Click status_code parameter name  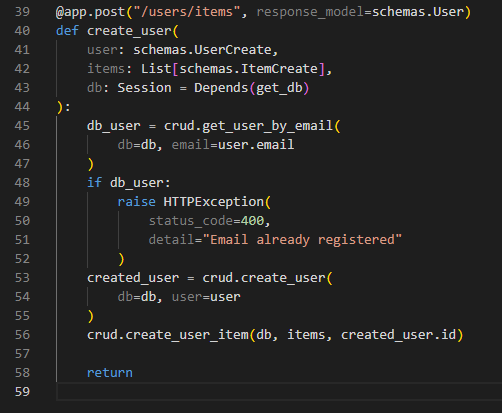[x=191, y=221]
